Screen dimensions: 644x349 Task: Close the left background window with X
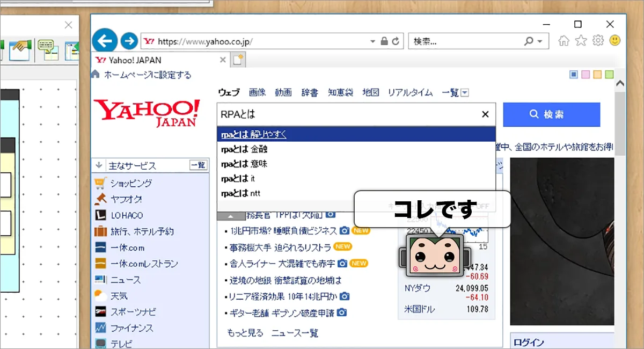(68, 25)
